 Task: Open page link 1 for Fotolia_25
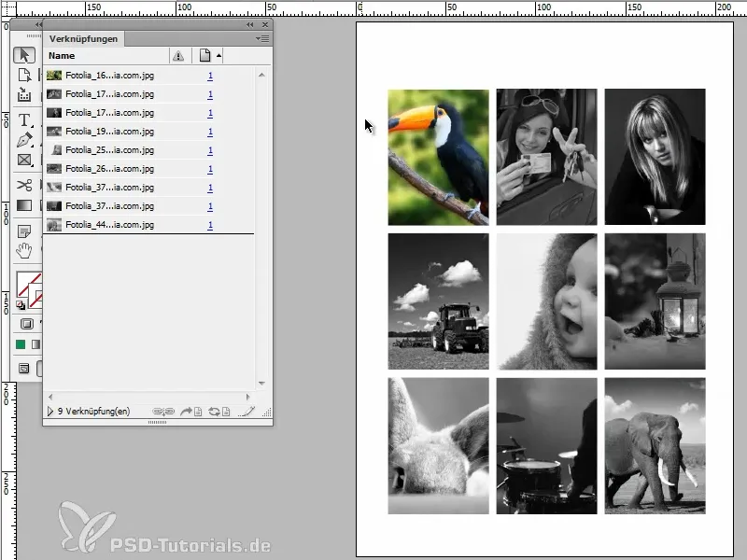point(210,150)
